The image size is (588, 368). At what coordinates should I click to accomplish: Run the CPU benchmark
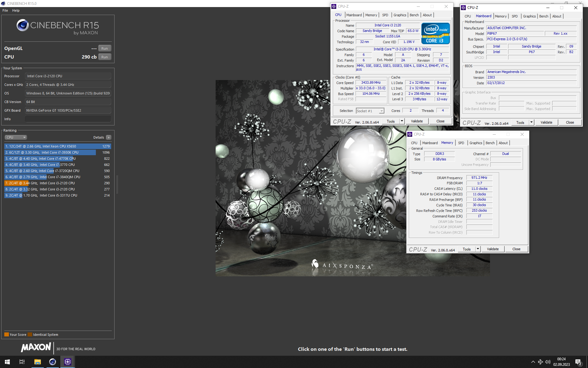click(x=105, y=57)
